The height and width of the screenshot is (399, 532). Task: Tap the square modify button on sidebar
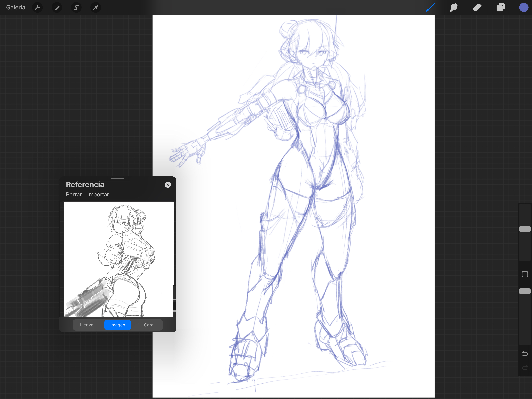click(525, 274)
